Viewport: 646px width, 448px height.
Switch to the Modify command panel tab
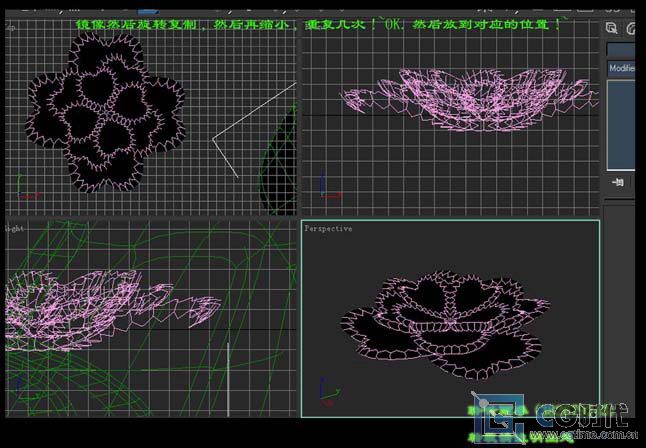pos(631,28)
